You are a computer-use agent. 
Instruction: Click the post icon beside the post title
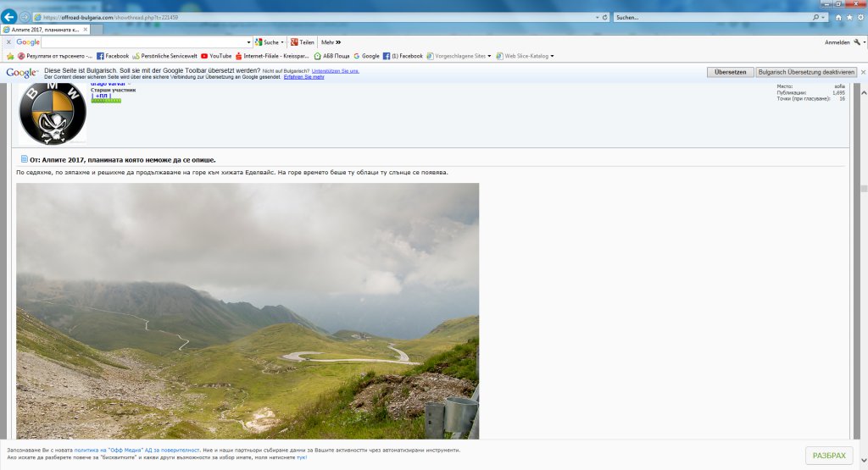pos(24,159)
